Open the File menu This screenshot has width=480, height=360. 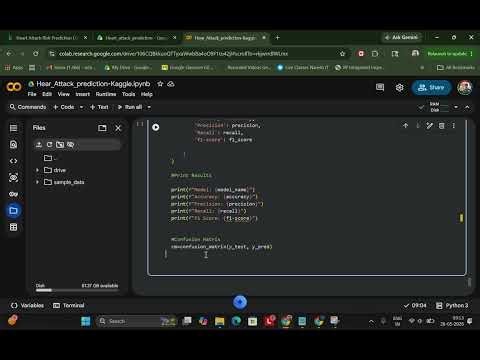32,94
